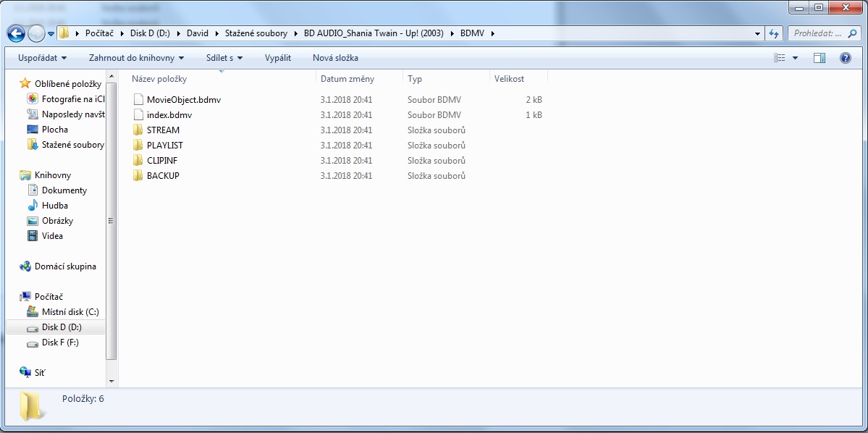Click the navigation pane scrollbar down arrow
868x433 pixels.
point(111,381)
